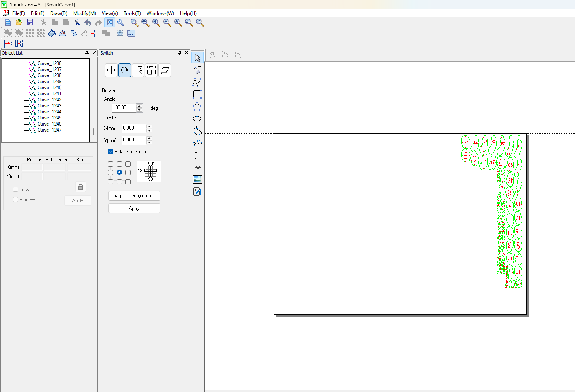Decrease X(mm) center value with down arrow
This screenshot has height=392, width=575.
[150, 130]
